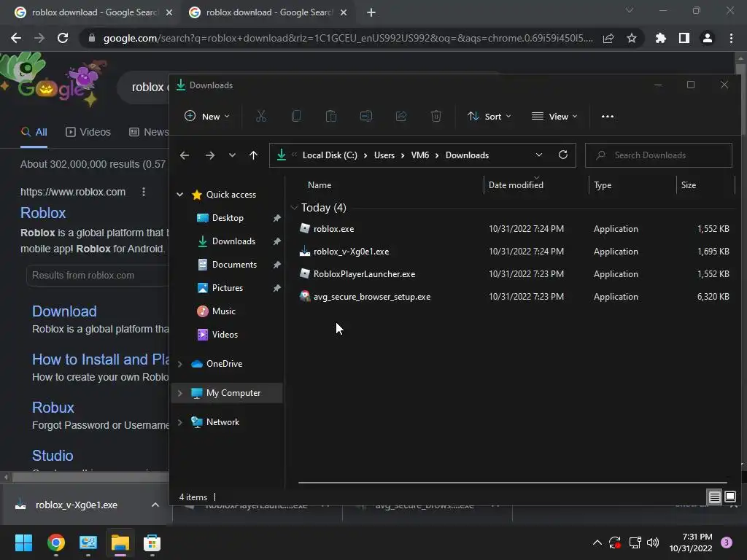Viewport: 747px width, 560px height.
Task: Bookmark this page with the star icon
Action: pyautogui.click(x=632, y=38)
